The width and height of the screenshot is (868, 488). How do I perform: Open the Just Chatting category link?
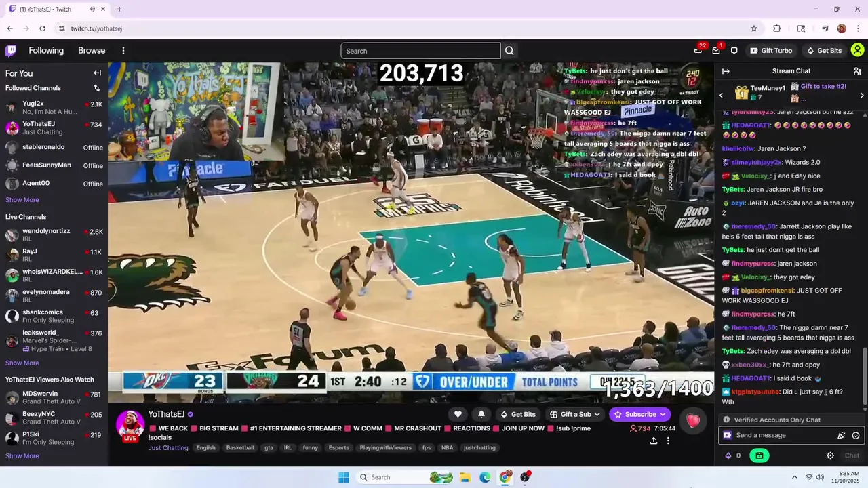click(168, 447)
